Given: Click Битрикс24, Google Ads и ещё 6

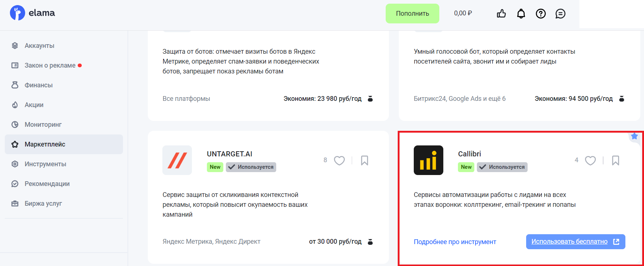Looking at the screenshot, I should click(x=460, y=99).
